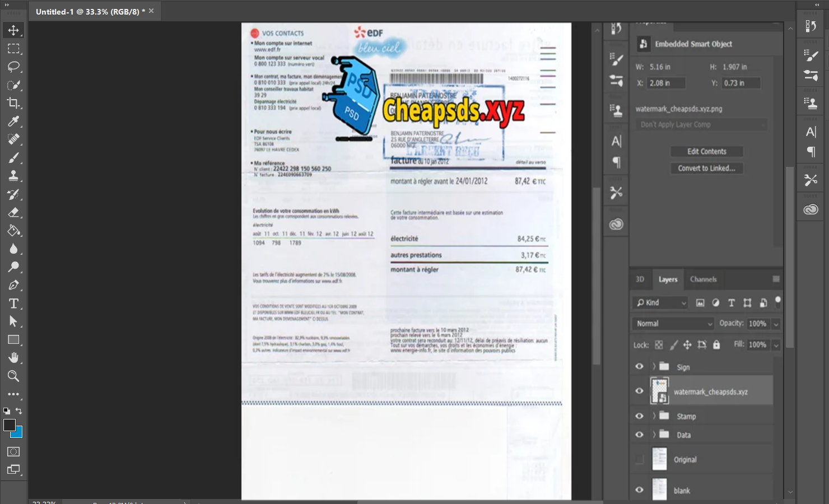Select the Move tool
The height and width of the screenshot is (504, 829).
(13, 30)
